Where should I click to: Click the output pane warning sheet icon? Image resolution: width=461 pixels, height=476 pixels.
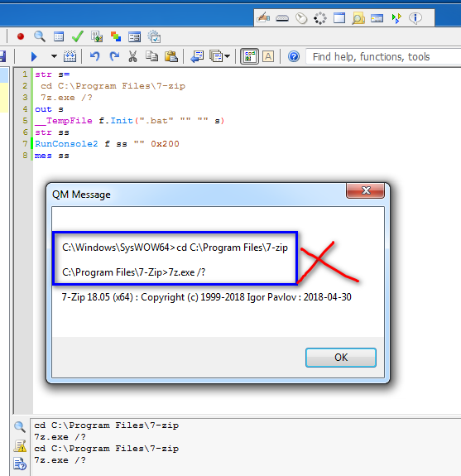click(x=20, y=446)
